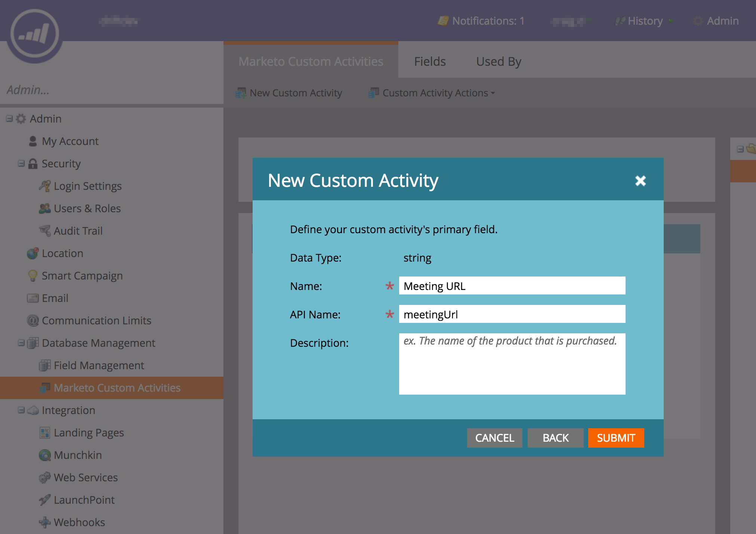Click the Name input field
The height and width of the screenshot is (534, 756).
coord(512,286)
